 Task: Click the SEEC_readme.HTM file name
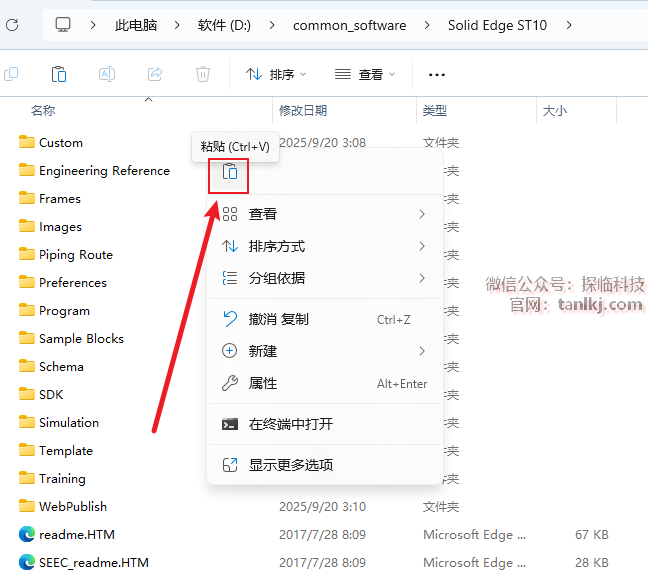[94, 562]
